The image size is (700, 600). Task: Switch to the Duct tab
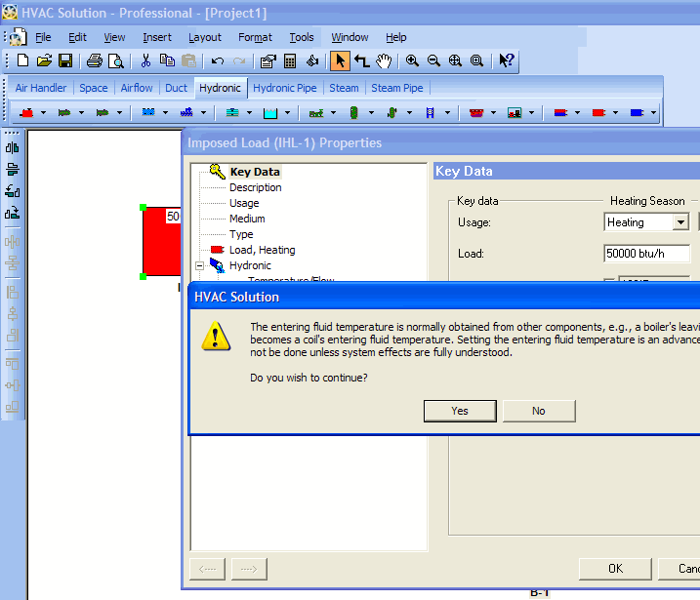(x=176, y=88)
